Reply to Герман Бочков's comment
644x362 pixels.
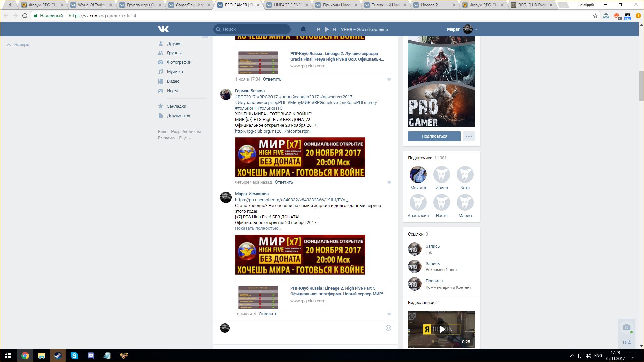coord(284,182)
